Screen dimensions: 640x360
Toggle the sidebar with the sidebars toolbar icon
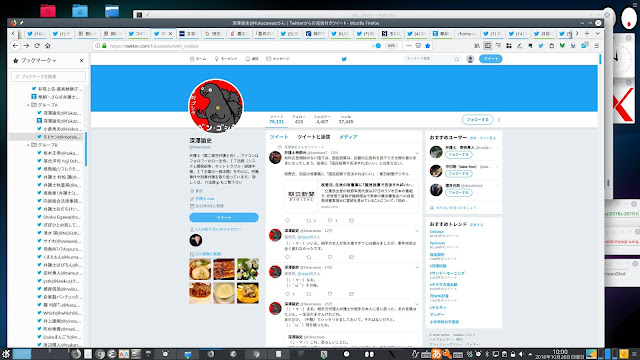[x=487, y=46]
